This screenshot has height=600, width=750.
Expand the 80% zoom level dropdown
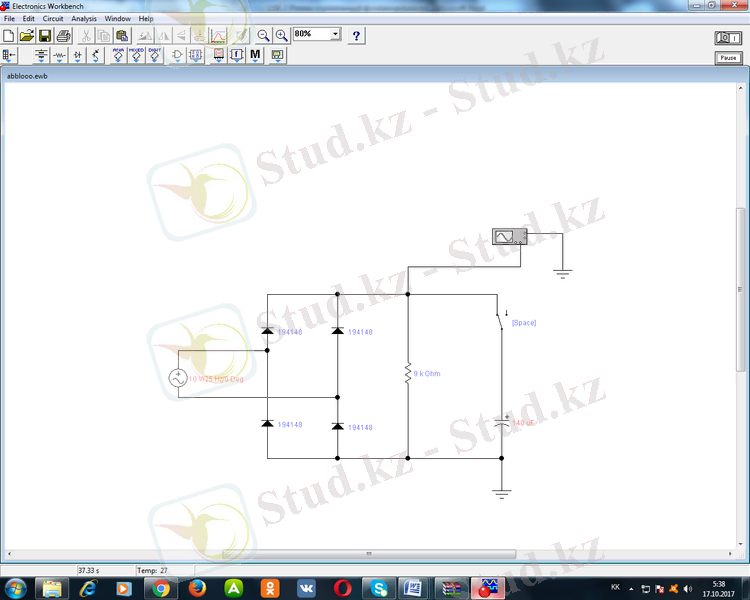coord(335,34)
